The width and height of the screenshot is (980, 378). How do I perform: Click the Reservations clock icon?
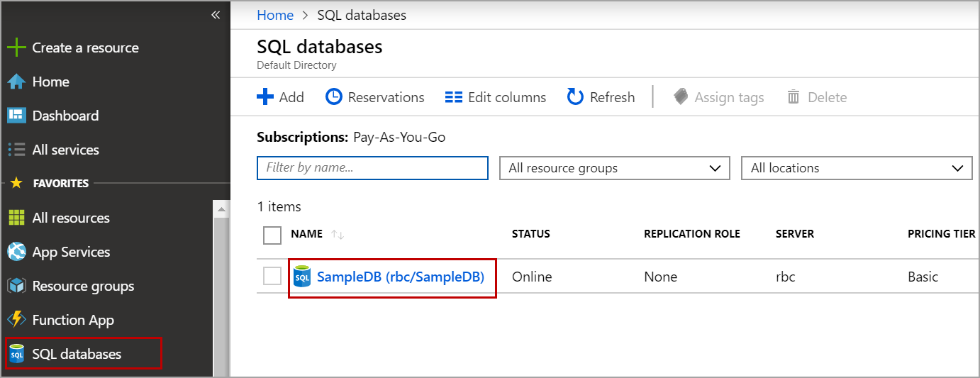[x=333, y=97]
